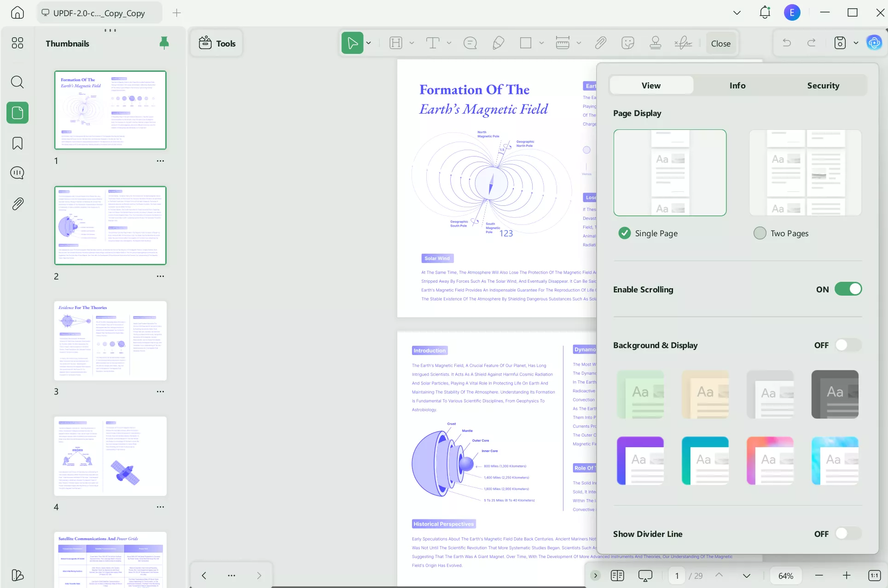Screen dimensions: 888x588
Task: Select the Two Pages radio button
Action: coord(760,233)
